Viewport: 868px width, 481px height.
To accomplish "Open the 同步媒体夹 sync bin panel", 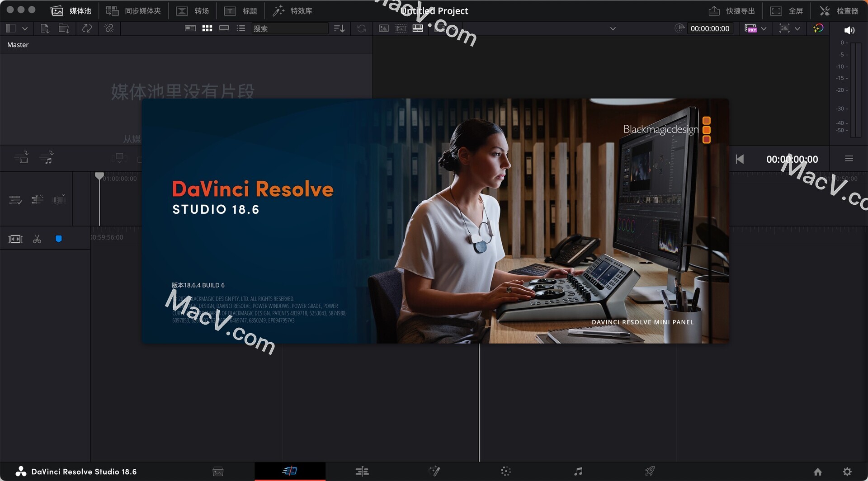I will coord(133,10).
